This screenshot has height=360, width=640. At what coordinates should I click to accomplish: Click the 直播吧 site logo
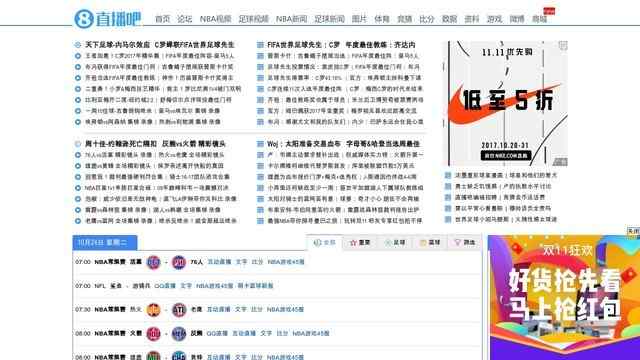108,19
